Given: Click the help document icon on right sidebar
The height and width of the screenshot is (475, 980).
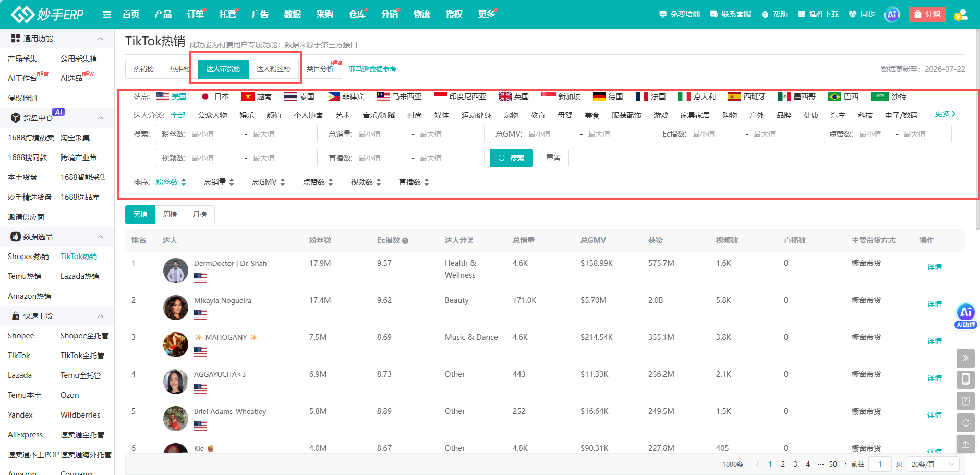Looking at the screenshot, I should 965,401.
